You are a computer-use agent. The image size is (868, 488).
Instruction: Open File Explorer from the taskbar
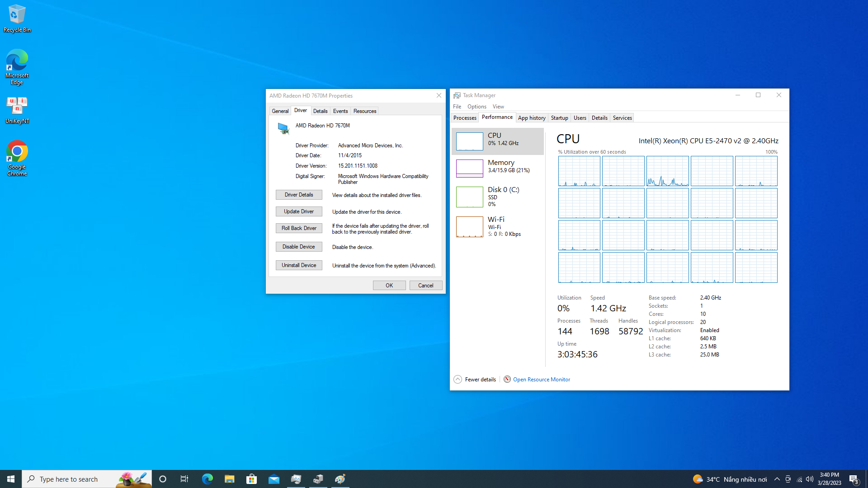click(x=229, y=479)
